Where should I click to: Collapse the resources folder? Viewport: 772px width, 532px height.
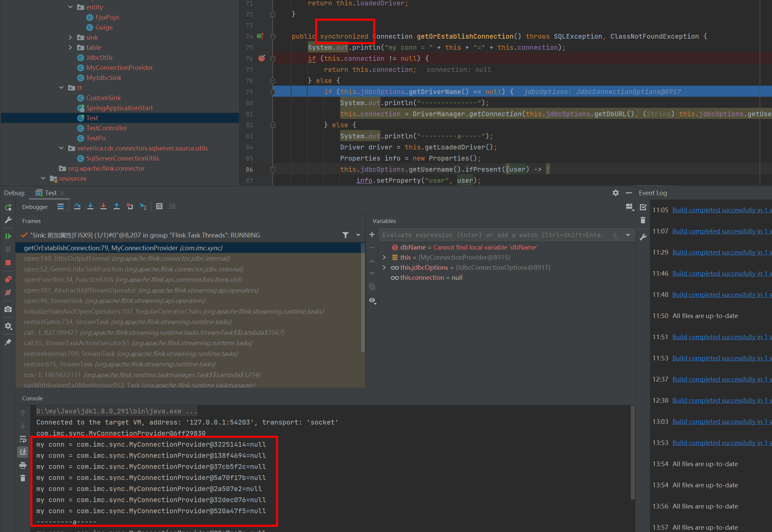click(43, 178)
